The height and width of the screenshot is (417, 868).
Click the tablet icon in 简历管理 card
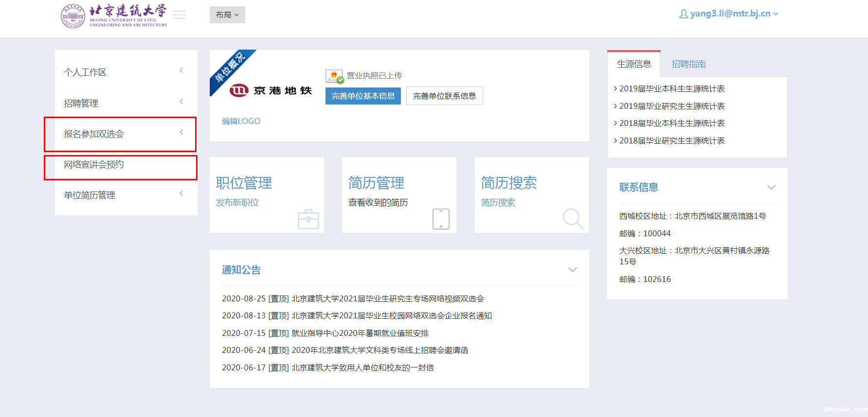click(x=441, y=219)
